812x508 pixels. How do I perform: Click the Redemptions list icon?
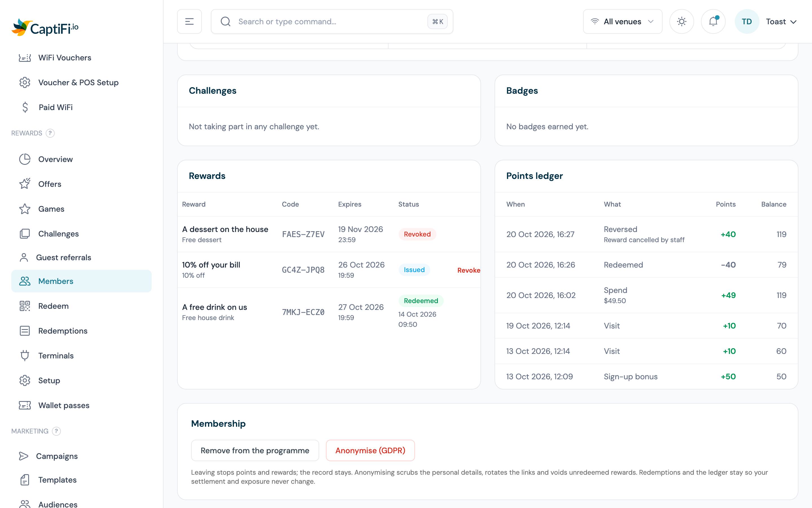coord(25,331)
